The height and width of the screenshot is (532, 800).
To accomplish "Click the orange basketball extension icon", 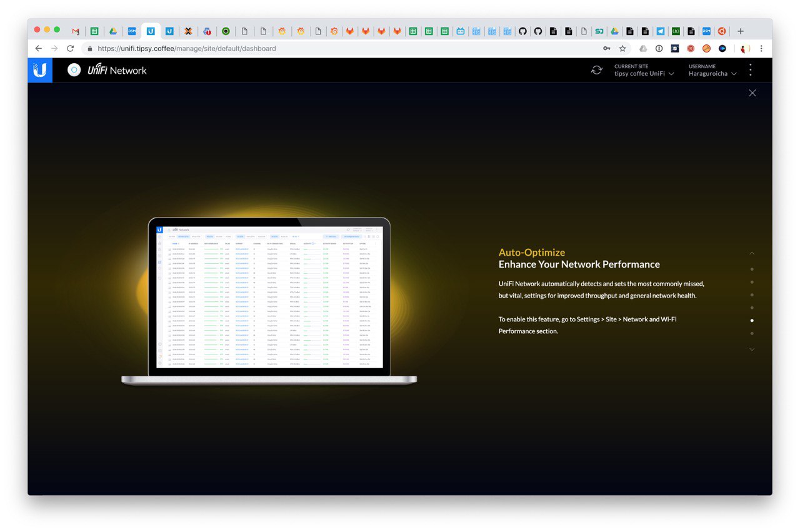I will (706, 48).
